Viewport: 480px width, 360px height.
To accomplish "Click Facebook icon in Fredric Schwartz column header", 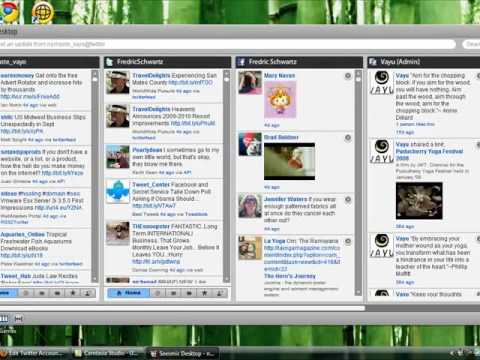I will 241,62.
